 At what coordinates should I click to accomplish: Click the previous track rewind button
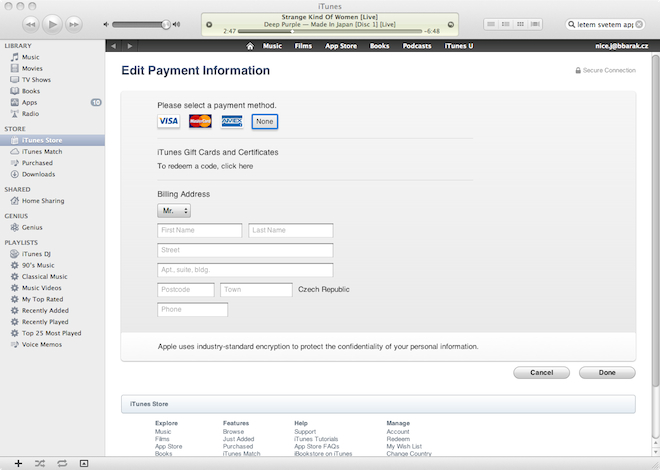click(30, 24)
